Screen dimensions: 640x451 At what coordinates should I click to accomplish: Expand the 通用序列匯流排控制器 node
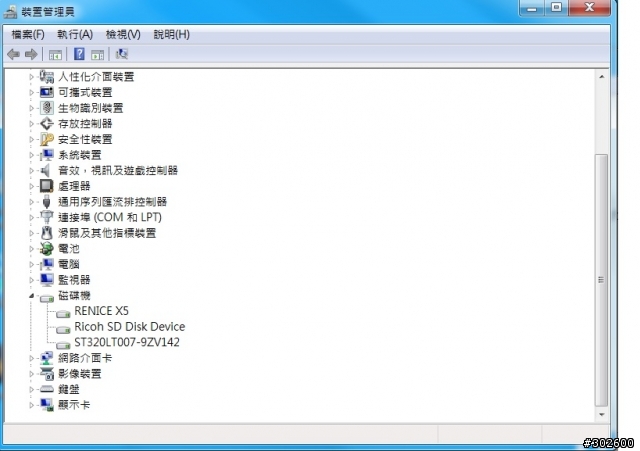(x=31, y=202)
